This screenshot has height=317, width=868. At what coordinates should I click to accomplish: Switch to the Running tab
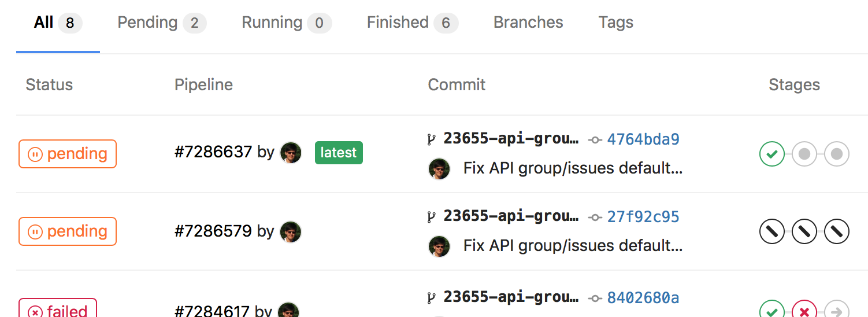click(x=286, y=23)
